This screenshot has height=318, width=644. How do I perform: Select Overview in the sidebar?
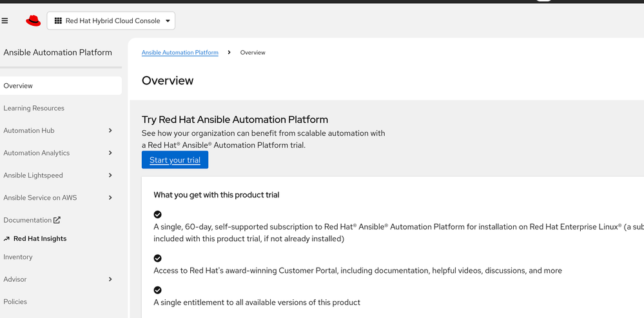[x=18, y=86]
